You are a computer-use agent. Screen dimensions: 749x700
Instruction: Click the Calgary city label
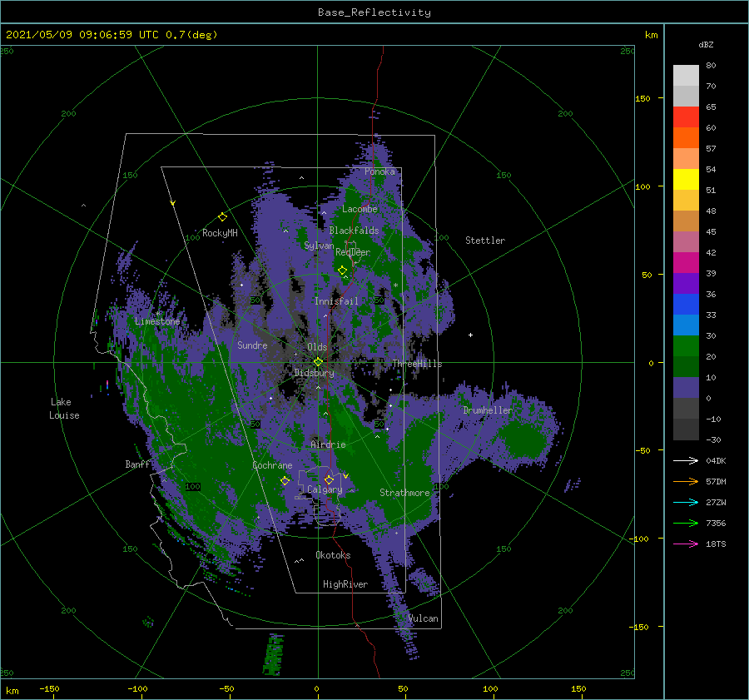coord(325,489)
